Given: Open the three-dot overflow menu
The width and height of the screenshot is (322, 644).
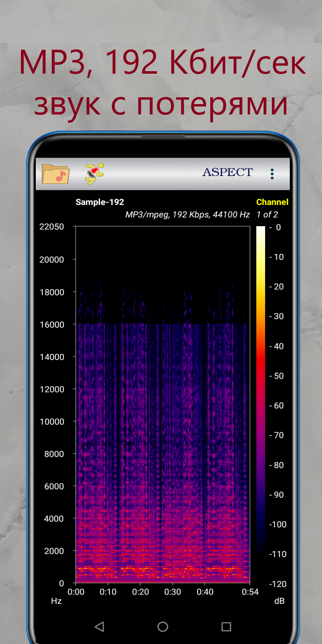Looking at the screenshot, I should 272,174.
